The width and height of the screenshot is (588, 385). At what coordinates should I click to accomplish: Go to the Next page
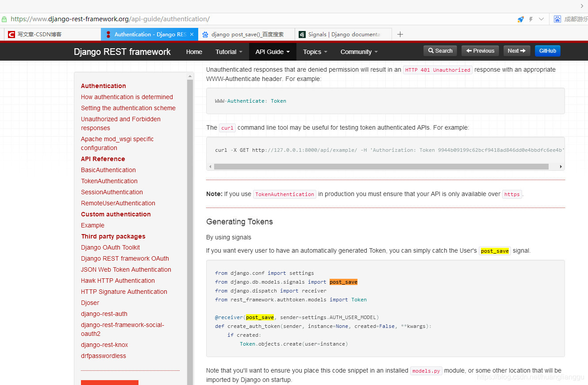point(517,51)
